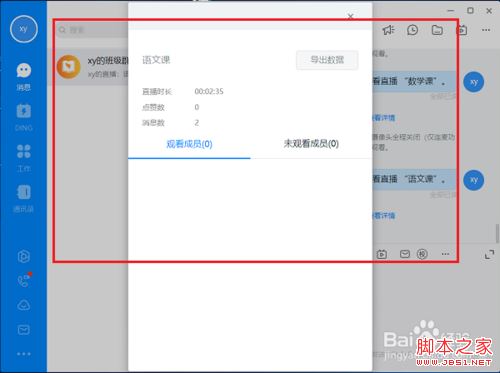Open live replay icon in chat header

[x=462, y=30]
